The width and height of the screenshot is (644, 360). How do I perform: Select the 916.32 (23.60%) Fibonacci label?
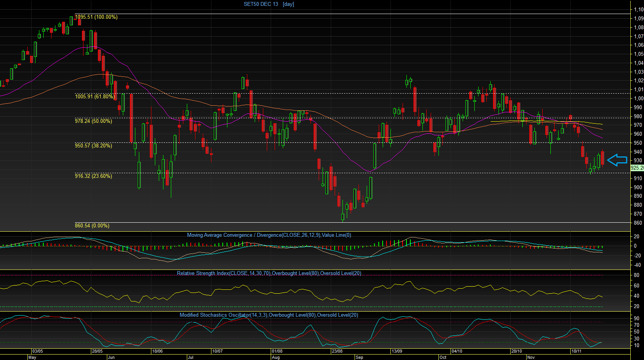(x=93, y=176)
